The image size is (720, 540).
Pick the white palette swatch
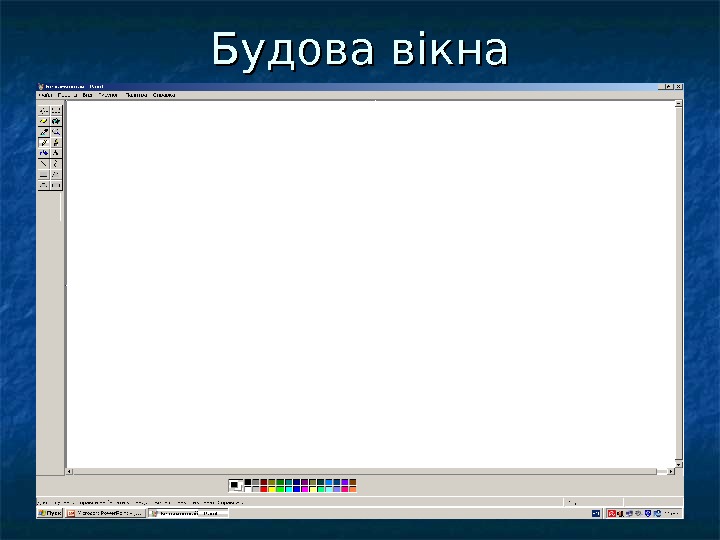pos(248,489)
